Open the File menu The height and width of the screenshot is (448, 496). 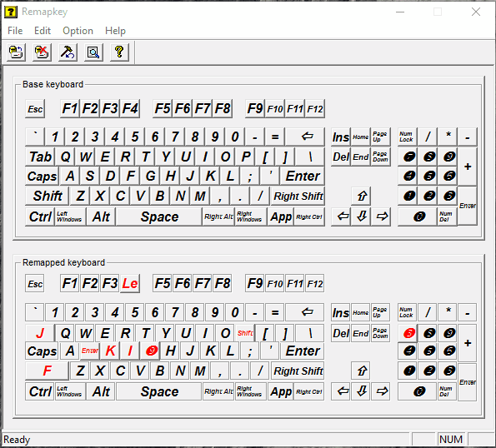point(15,31)
